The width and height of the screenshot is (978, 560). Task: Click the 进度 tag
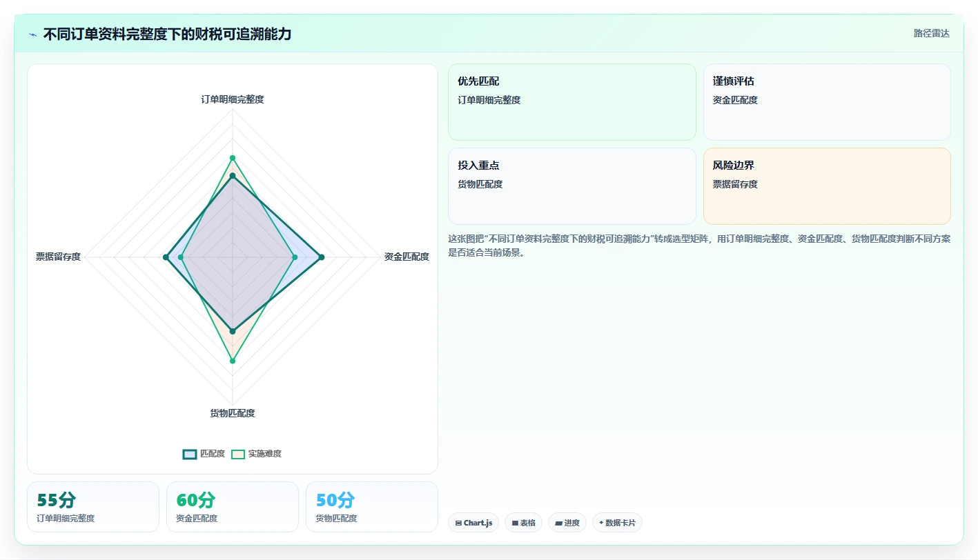pyautogui.click(x=567, y=523)
